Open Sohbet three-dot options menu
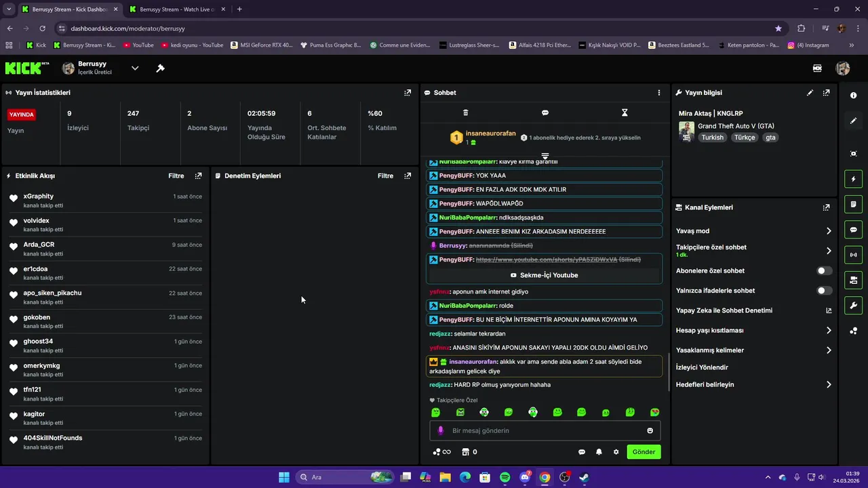Viewport: 868px width, 488px height. 658,93
